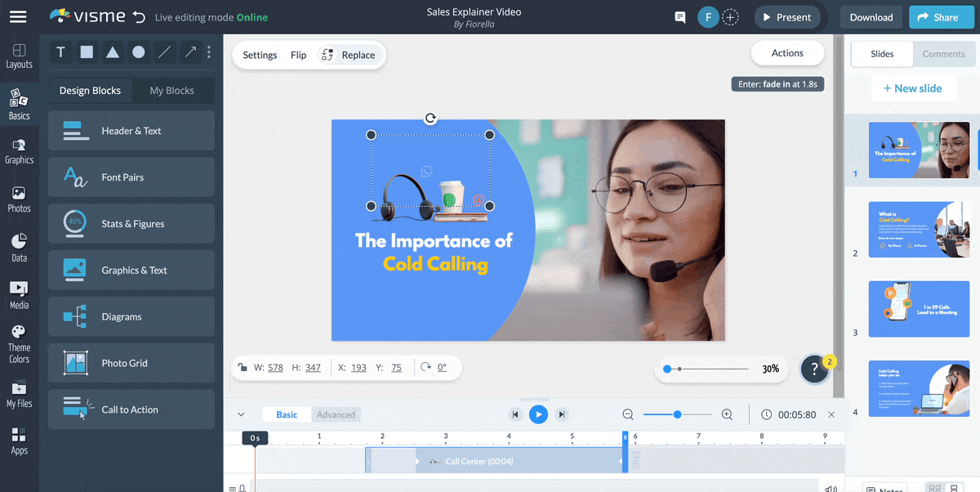Open the hamburger main menu
The width and height of the screenshot is (980, 492).
[x=18, y=17]
